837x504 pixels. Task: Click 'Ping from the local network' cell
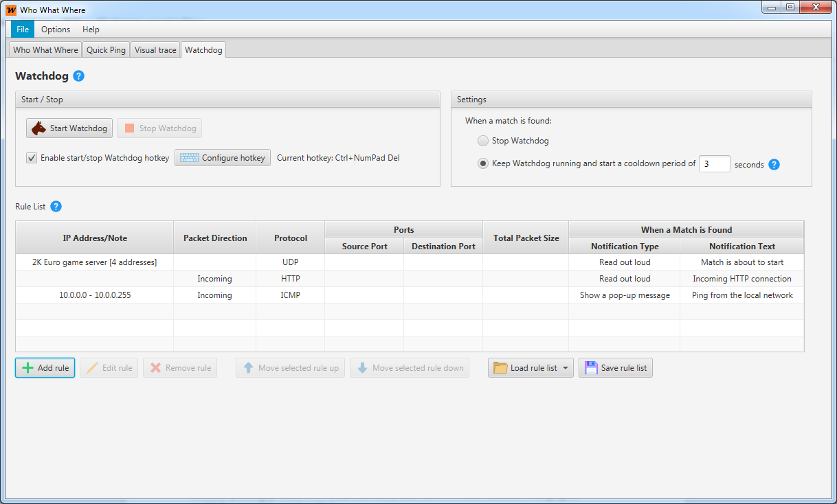point(742,295)
